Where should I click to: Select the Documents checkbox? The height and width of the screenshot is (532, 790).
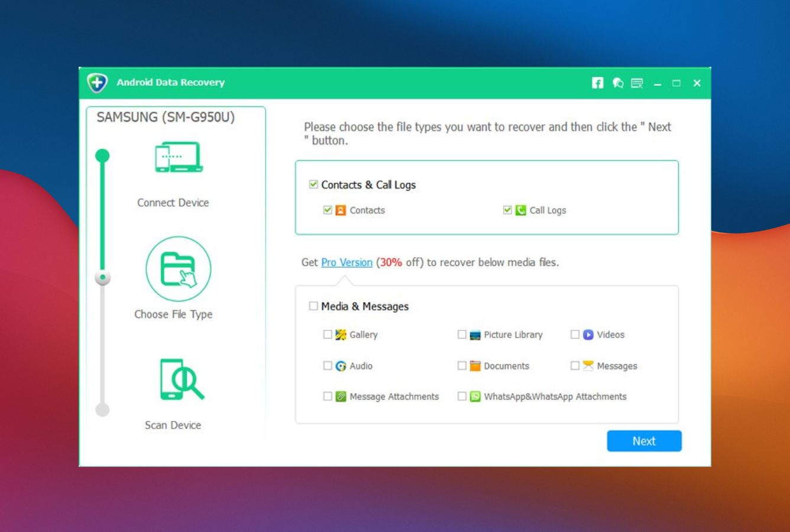[462, 366]
